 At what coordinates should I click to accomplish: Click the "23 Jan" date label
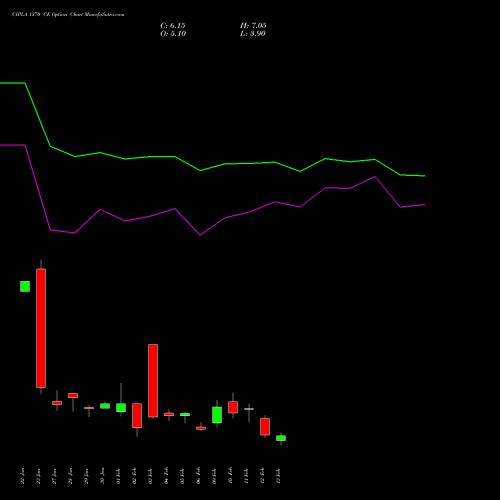pyautogui.click(x=38, y=476)
